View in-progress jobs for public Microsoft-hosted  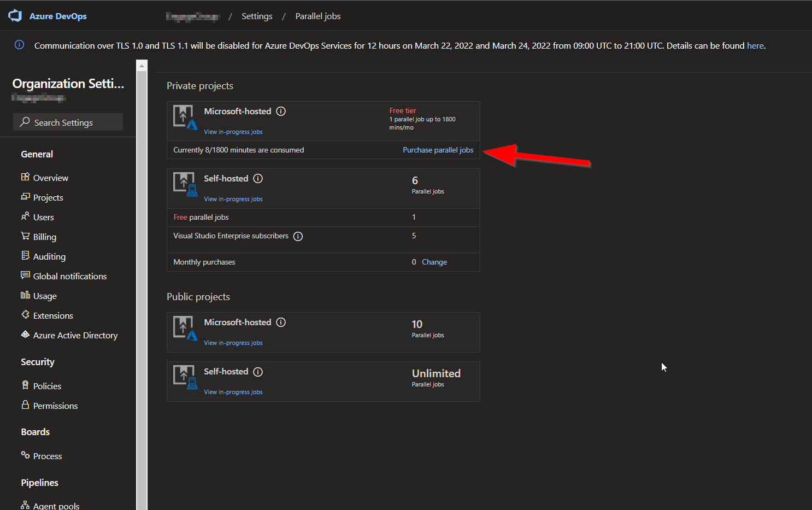tap(233, 343)
